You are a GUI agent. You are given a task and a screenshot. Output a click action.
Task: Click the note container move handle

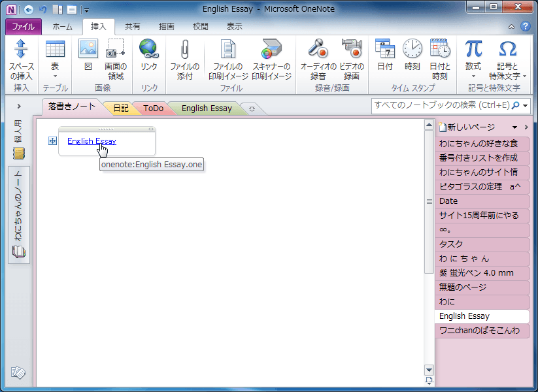[x=52, y=140]
